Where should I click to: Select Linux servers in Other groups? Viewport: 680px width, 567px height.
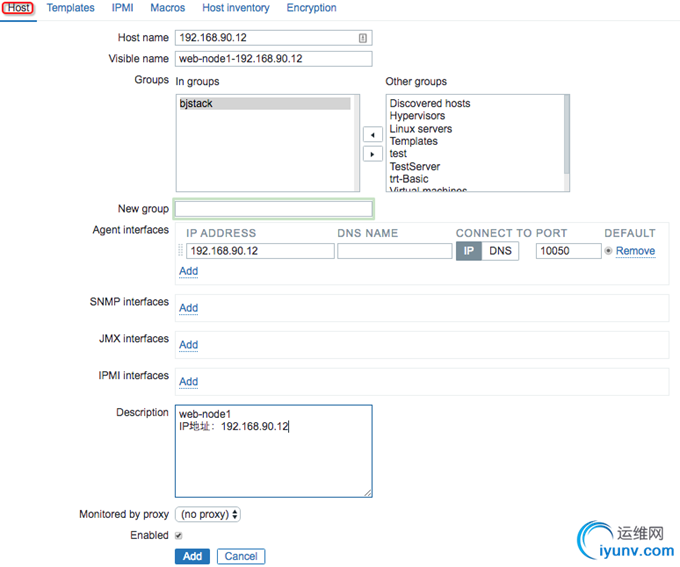[x=421, y=129]
